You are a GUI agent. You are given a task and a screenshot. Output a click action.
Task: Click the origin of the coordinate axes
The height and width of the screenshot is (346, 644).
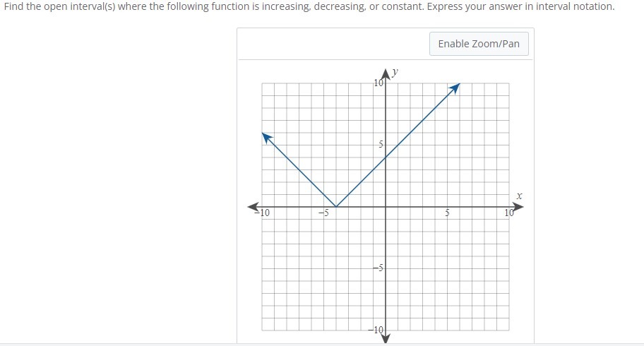point(386,207)
